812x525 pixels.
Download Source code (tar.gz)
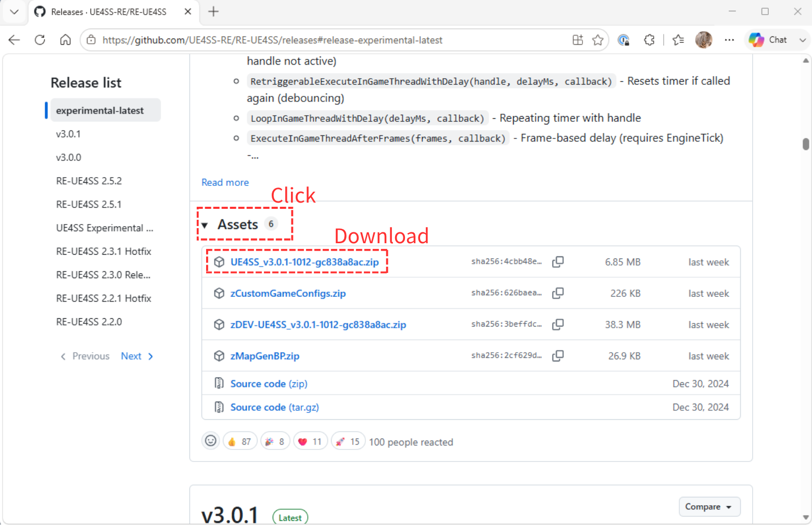pyautogui.click(x=275, y=407)
